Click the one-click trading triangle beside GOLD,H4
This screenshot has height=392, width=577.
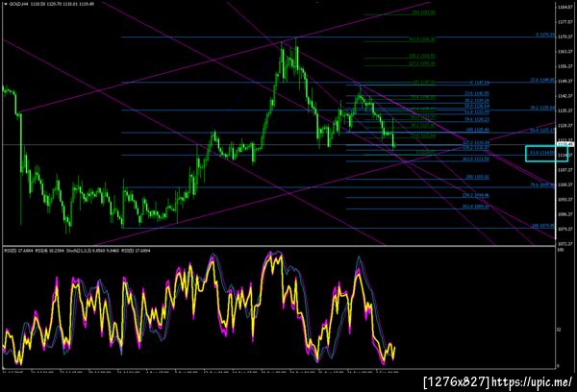tap(5, 4)
